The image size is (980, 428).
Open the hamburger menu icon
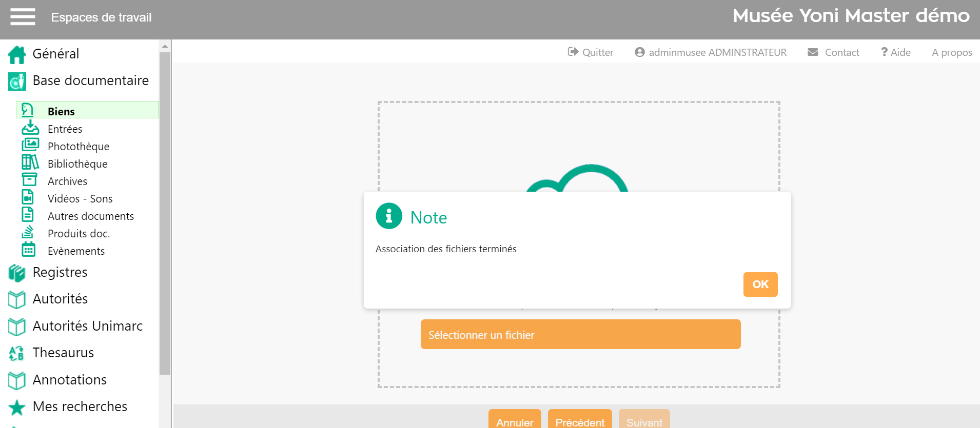23,17
